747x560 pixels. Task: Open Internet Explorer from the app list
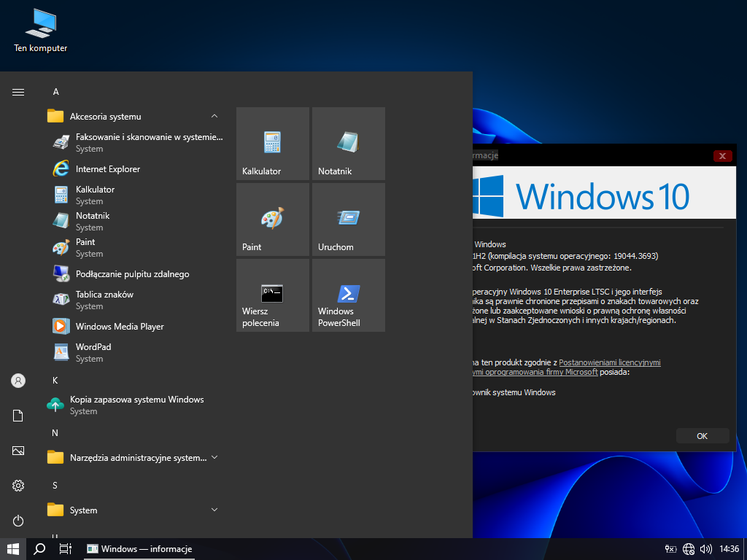pos(108,169)
